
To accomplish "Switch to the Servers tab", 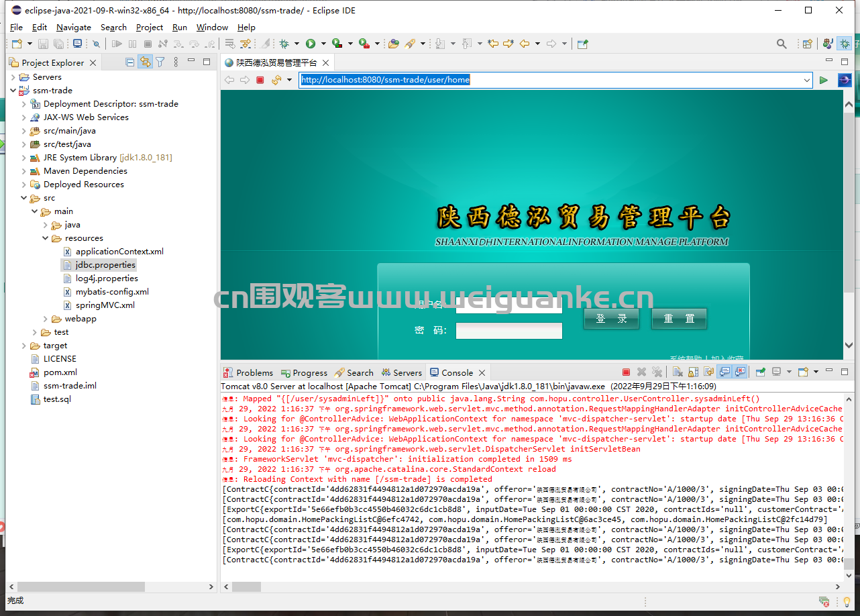I will pyautogui.click(x=402, y=372).
